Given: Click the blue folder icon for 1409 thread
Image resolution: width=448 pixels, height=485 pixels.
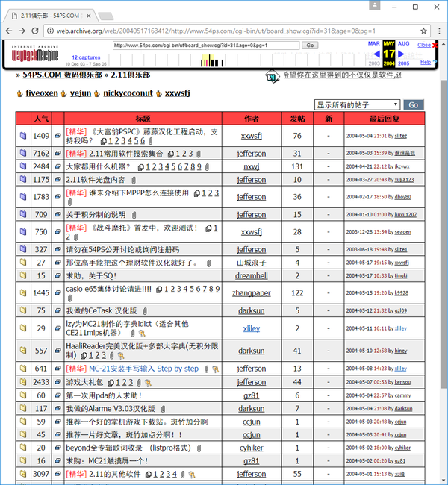Looking at the screenshot, I should pyautogui.click(x=23, y=136).
